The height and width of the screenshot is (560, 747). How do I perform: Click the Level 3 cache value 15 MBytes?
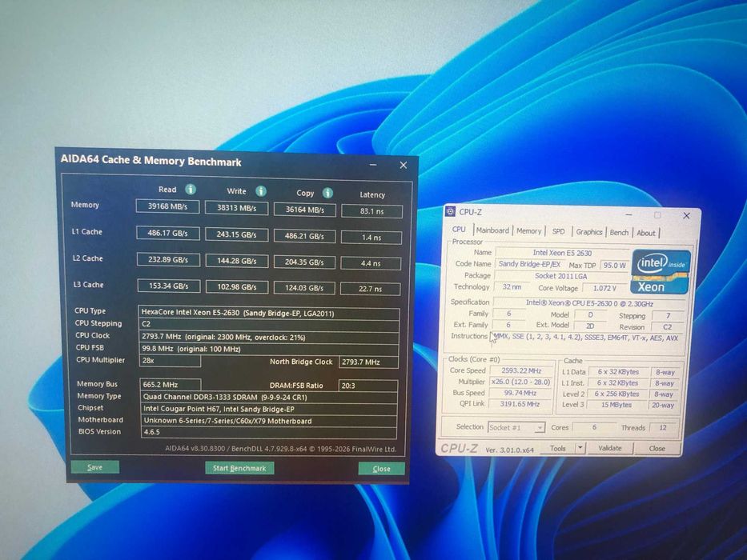coord(616,405)
